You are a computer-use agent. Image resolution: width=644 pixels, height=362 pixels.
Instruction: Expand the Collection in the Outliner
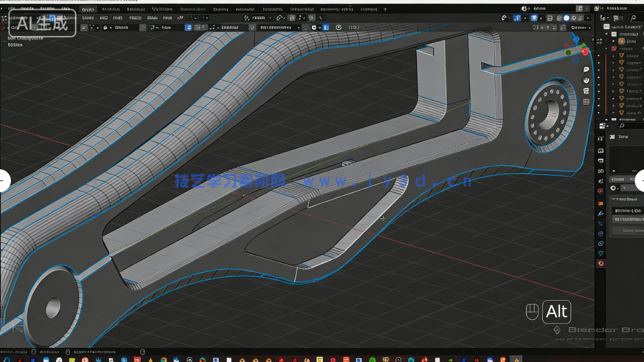(x=606, y=34)
